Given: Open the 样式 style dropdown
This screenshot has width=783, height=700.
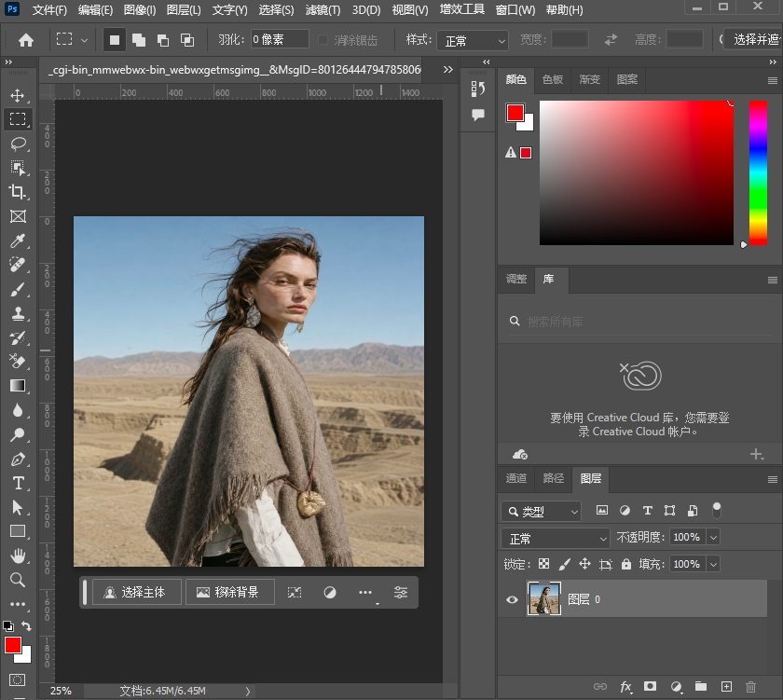Looking at the screenshot, I should (473, 40).
